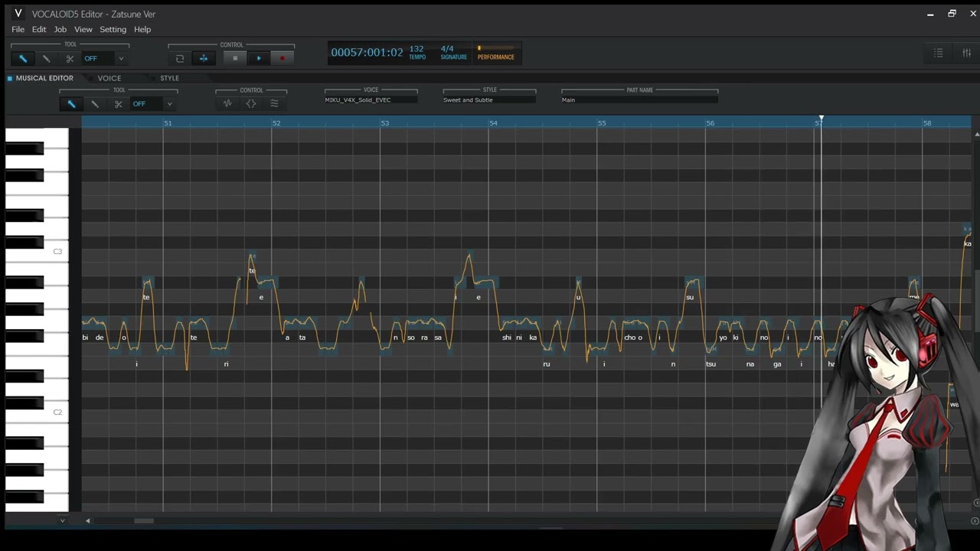Select the note with lyric "su"

coord(690,297)
